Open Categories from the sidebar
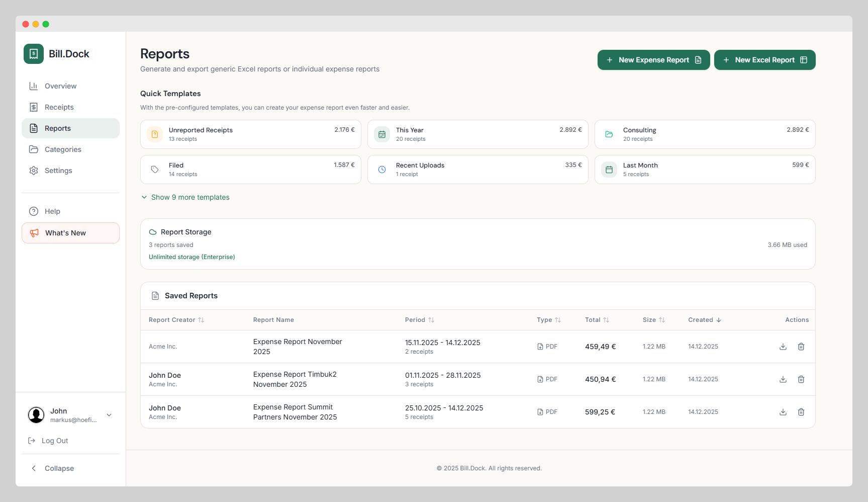This screenshot has width=868, height=502. (63, 149)
